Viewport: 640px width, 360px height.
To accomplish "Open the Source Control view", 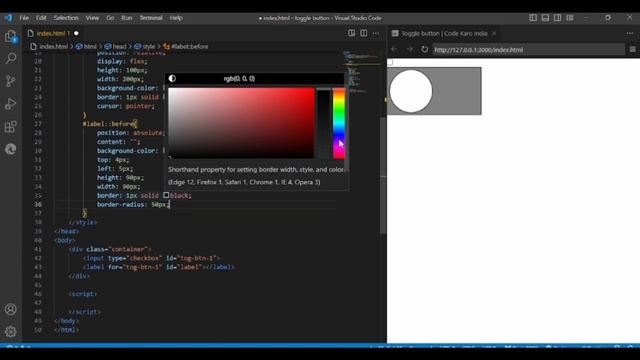I will [x=11, y=81].
